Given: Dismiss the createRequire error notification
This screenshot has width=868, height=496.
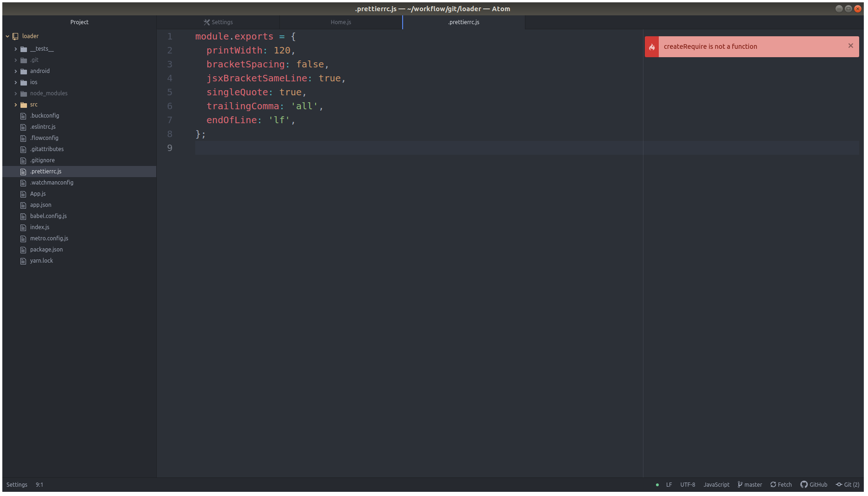Looking at the screenshot, I should click(x=850, y=46).
